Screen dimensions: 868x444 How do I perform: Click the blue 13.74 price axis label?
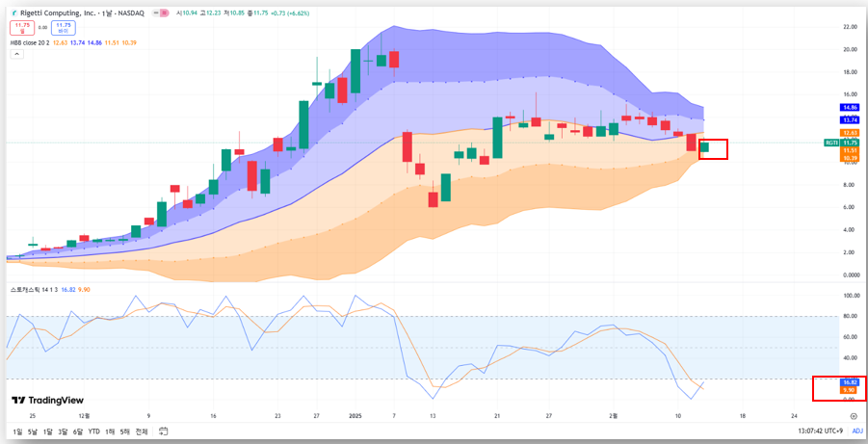850,120
